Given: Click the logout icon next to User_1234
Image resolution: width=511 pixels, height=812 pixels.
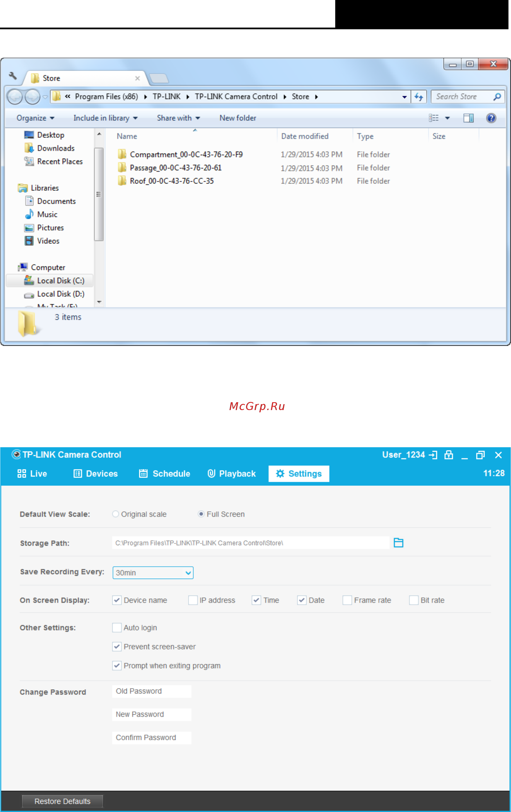Looking at the screenshot, I should 433,455.
